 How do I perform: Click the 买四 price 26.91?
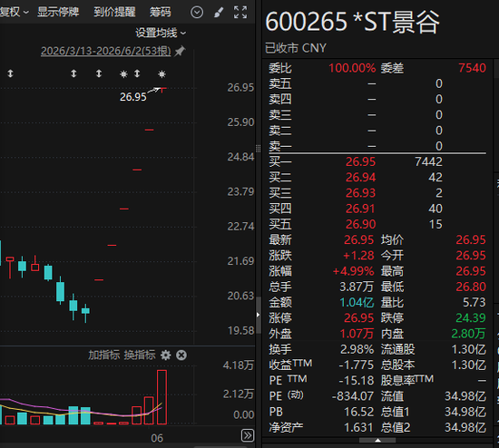pos(360,209)
